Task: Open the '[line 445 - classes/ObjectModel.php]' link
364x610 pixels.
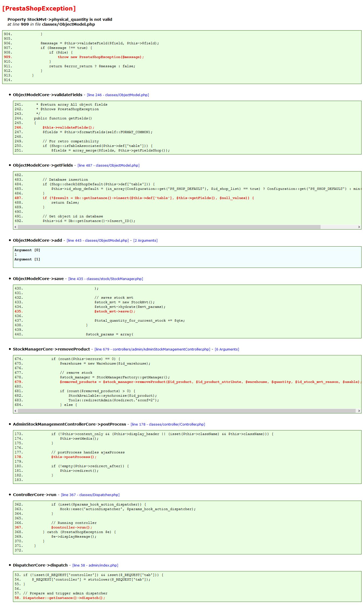Action: 98,241
